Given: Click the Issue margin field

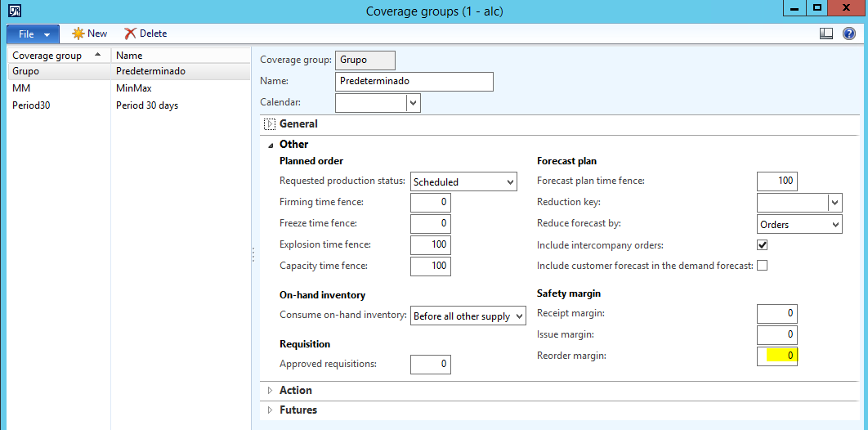Looking at the screenshot, I should (x=777, y=334).
